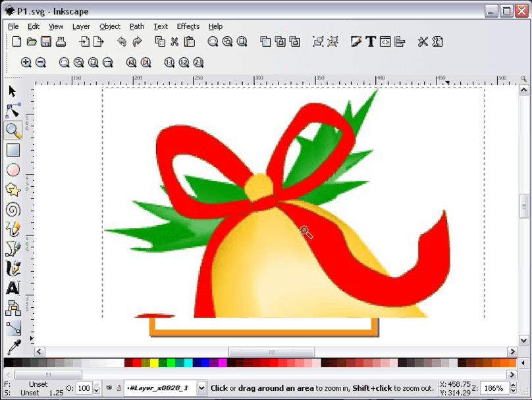This screenshot has width=532, height=400.
Task: Open a document with the folder icon
Action: coord(31,41)
